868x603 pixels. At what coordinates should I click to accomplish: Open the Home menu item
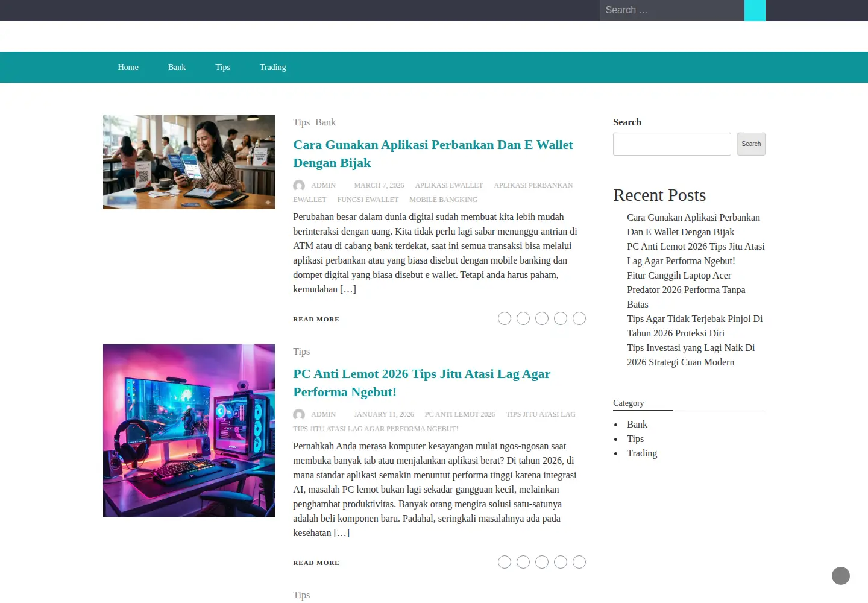click(128, 67)
